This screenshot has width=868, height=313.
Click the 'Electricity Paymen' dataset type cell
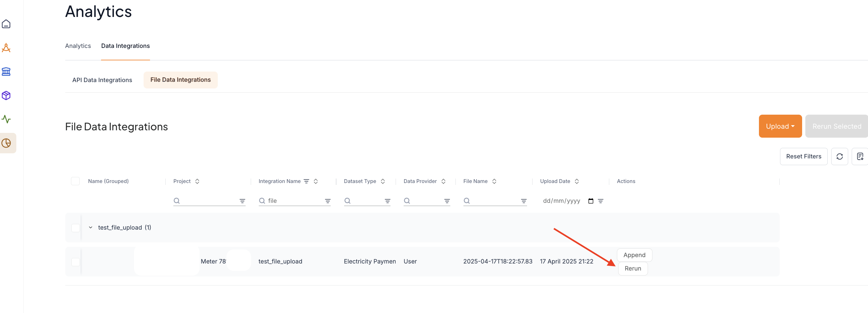tap(370, 262)
